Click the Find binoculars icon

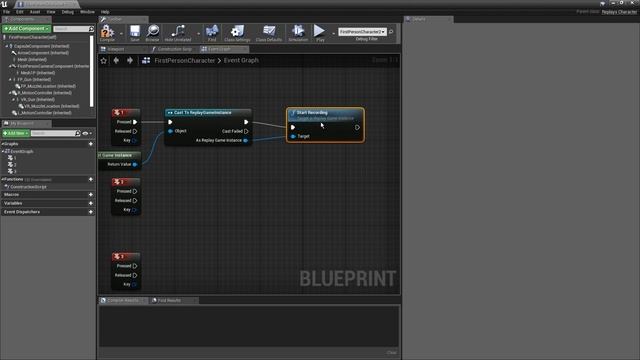coord(212,32)
